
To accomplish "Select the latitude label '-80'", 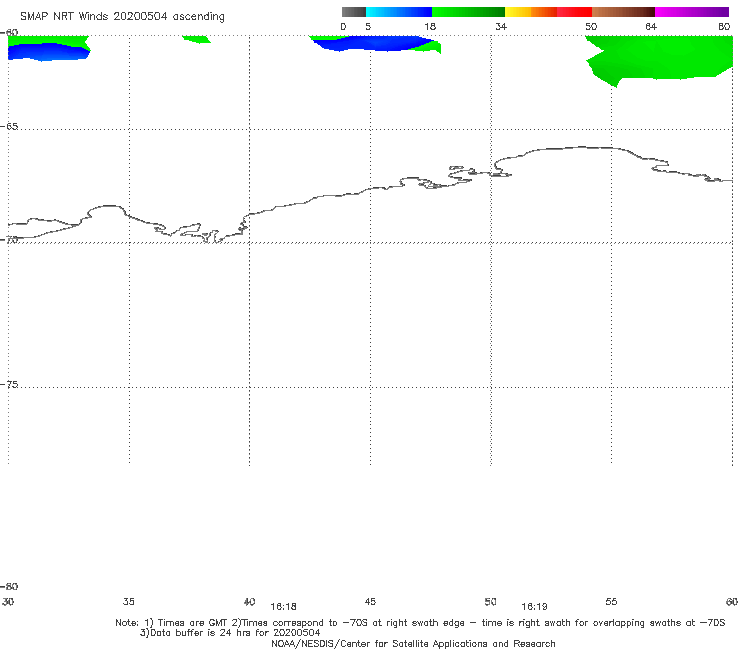I will (9, 587).
